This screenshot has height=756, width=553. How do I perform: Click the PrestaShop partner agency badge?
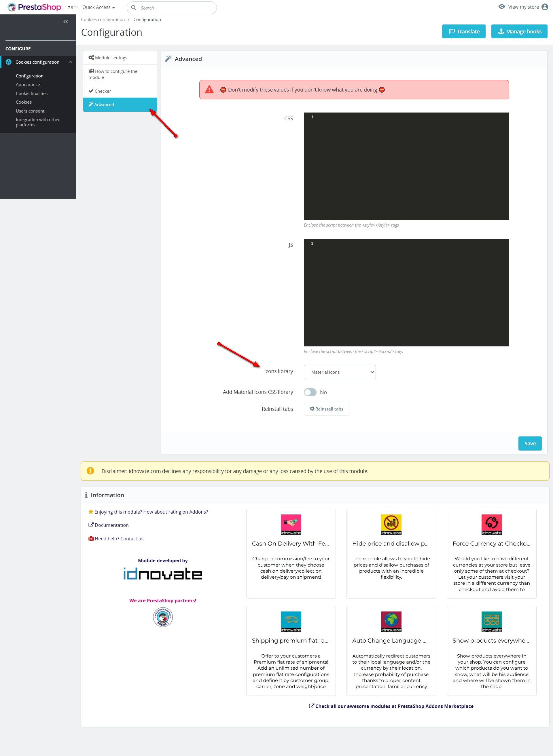pyautogui.click(x=163, y=617)
